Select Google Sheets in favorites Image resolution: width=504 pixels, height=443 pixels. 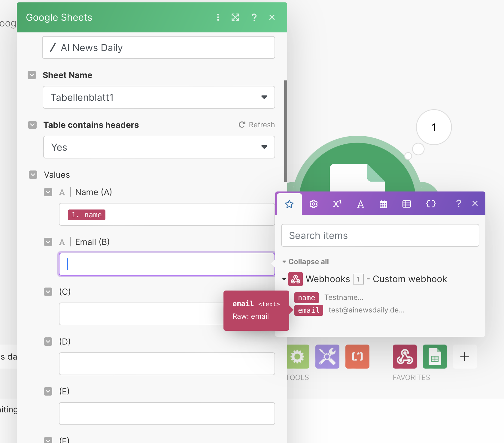[x=435, y=357]
